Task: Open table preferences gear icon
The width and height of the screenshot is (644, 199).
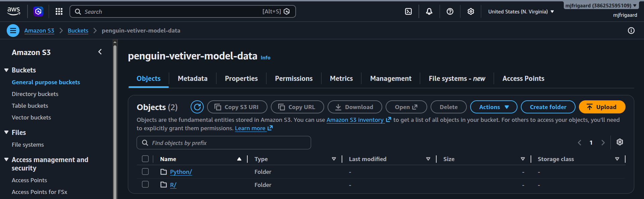Action: coord(620,142)
